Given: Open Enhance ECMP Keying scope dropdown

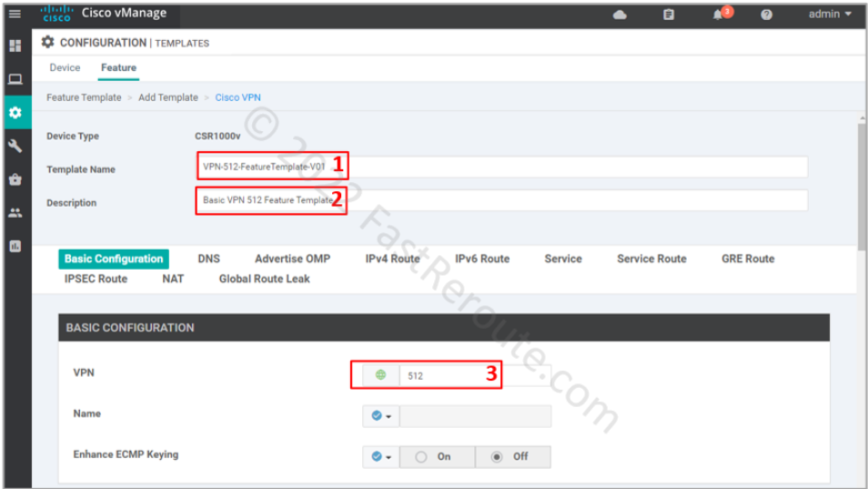Looking at the screenshot, I should (x=381, y=457).
